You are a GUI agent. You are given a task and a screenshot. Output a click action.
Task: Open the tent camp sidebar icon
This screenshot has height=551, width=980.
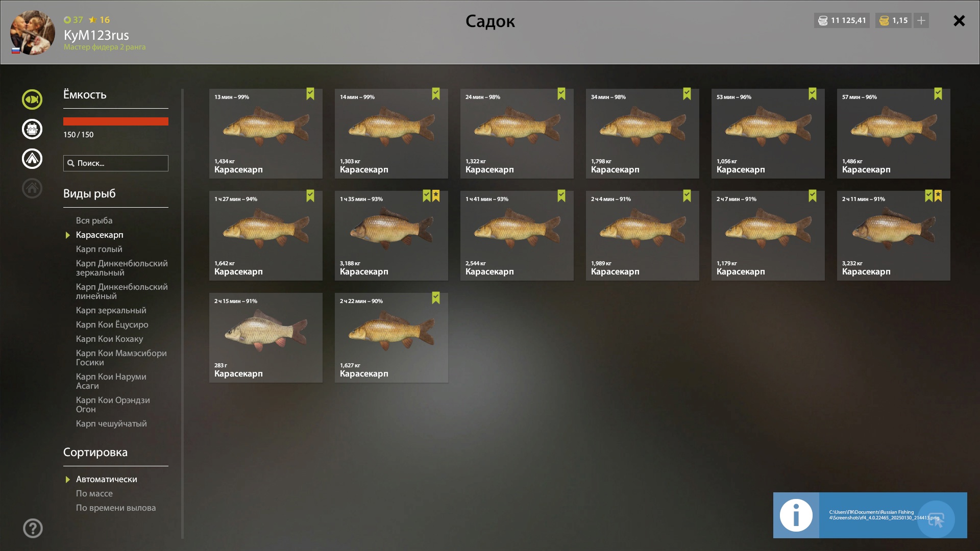[x=32, y=159]
